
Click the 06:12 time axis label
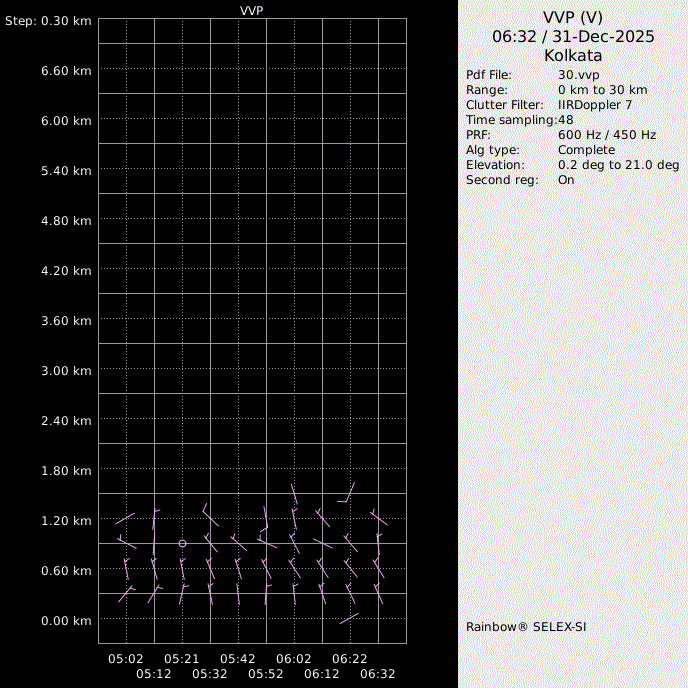pyautogui.click(x=322, y=674)
